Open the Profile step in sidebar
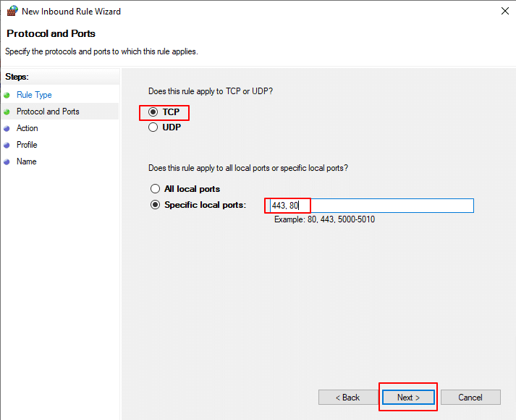 (x=27, y=145)
